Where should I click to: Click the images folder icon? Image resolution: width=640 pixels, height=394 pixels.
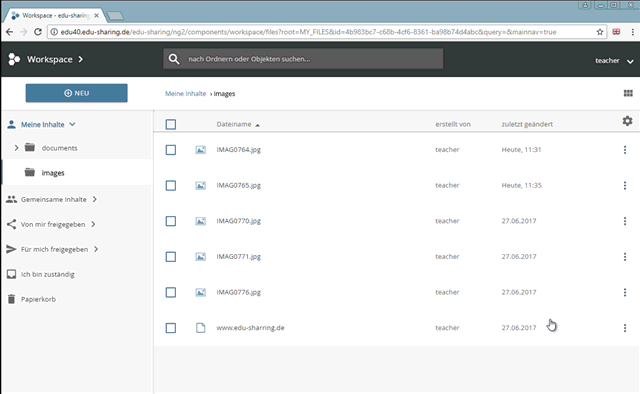[30, 172]
